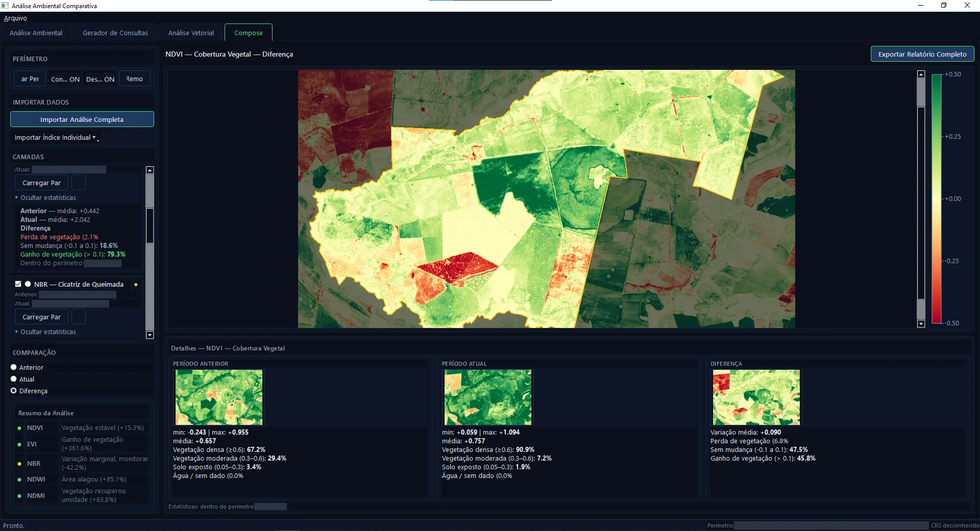Image resolution: width=980 pixels, height=531 pixels.
Task: Open the Importar Índice Individual dropdown
Action: pos(55,138)
